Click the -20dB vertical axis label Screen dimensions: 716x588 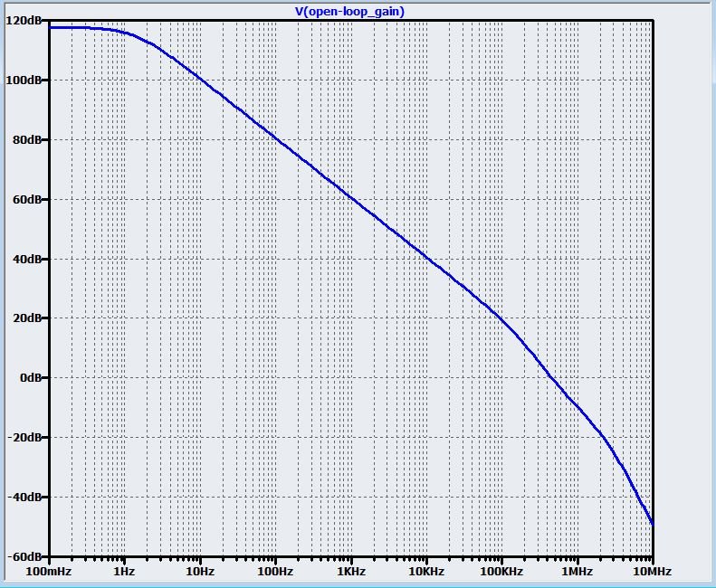point(24,437)
